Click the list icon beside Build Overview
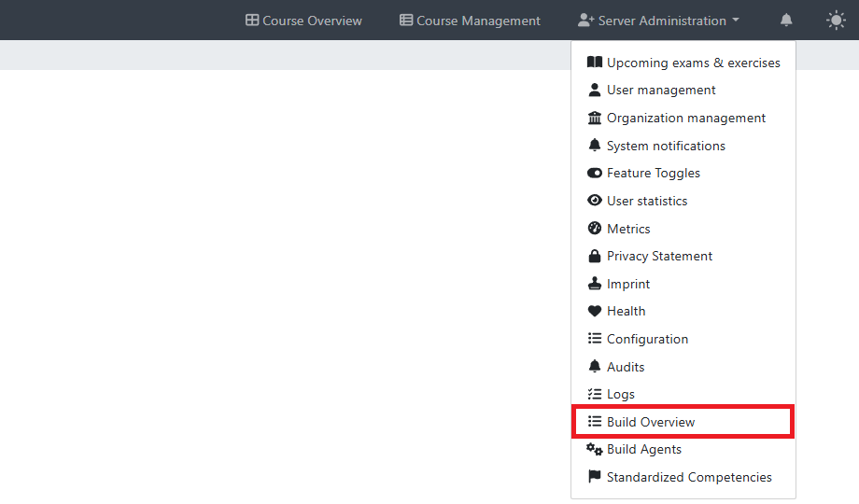Image resolution: width=859 pixels, height=504 pixels. coord(595,421)
